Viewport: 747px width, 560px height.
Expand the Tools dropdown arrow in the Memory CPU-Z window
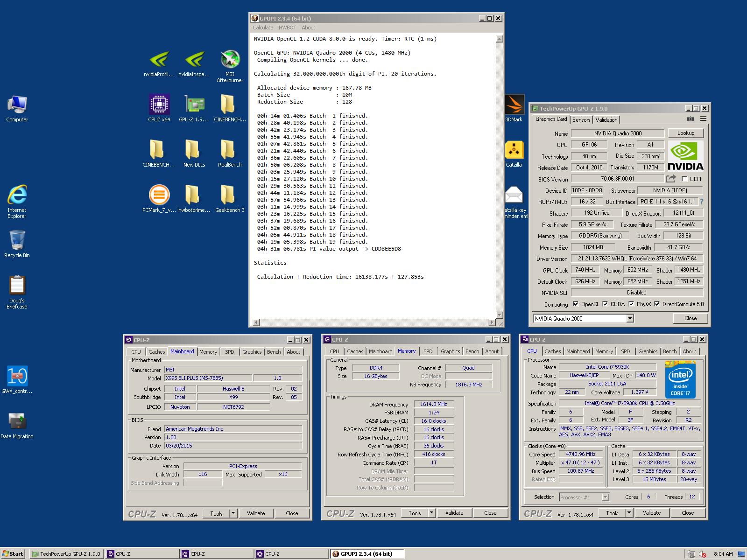[x=432, y=513]
